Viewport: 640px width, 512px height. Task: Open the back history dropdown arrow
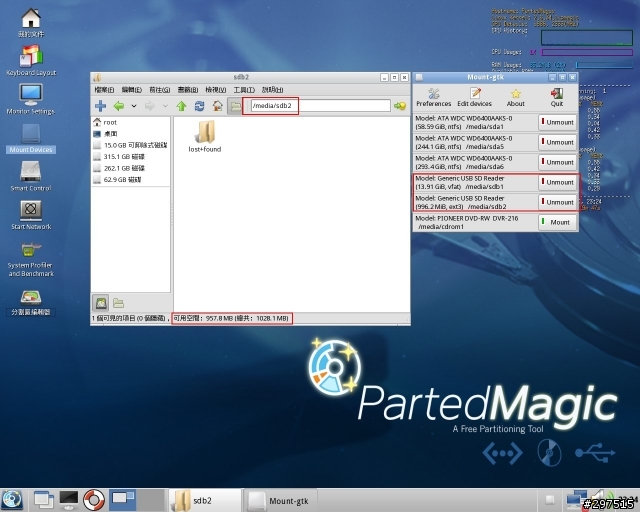[x=133, y=106]
